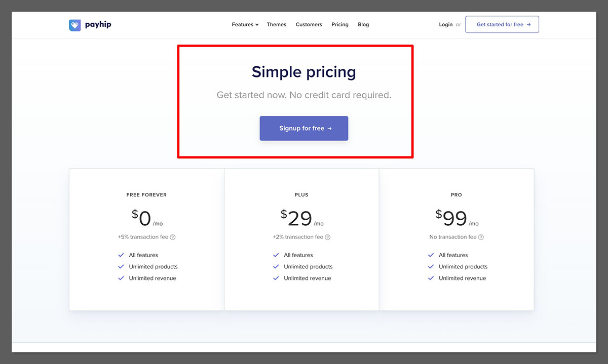The height and width of the screenshot is (364, 608).
Task: Open the help icon beside +5% transaction fee
Action: click(x=173, y=237)
